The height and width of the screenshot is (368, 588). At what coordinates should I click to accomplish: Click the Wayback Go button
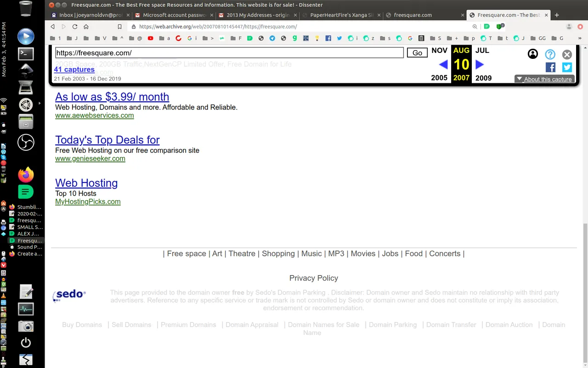pyautogui.click(x=417, y=53)
